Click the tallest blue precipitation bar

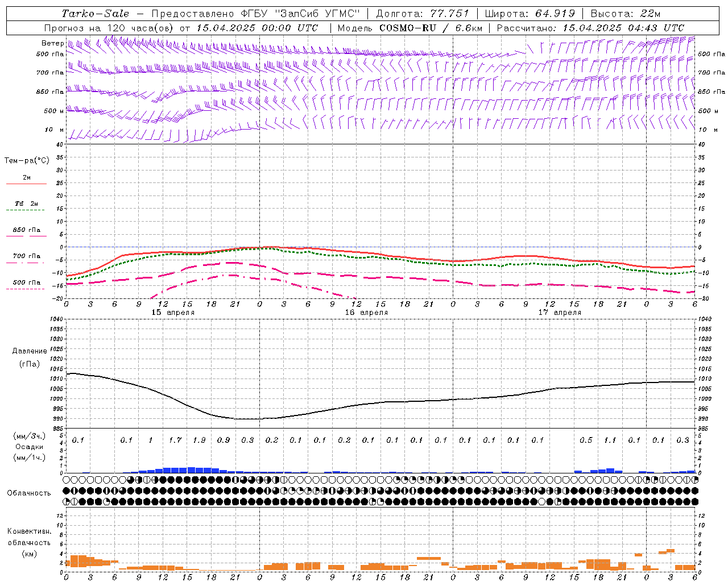click(x=191, y=470)
